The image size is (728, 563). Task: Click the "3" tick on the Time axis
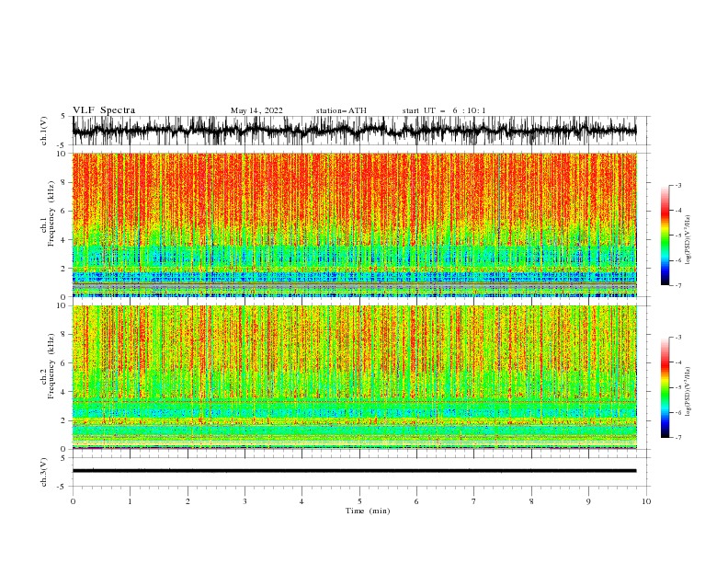pos(245,501)
